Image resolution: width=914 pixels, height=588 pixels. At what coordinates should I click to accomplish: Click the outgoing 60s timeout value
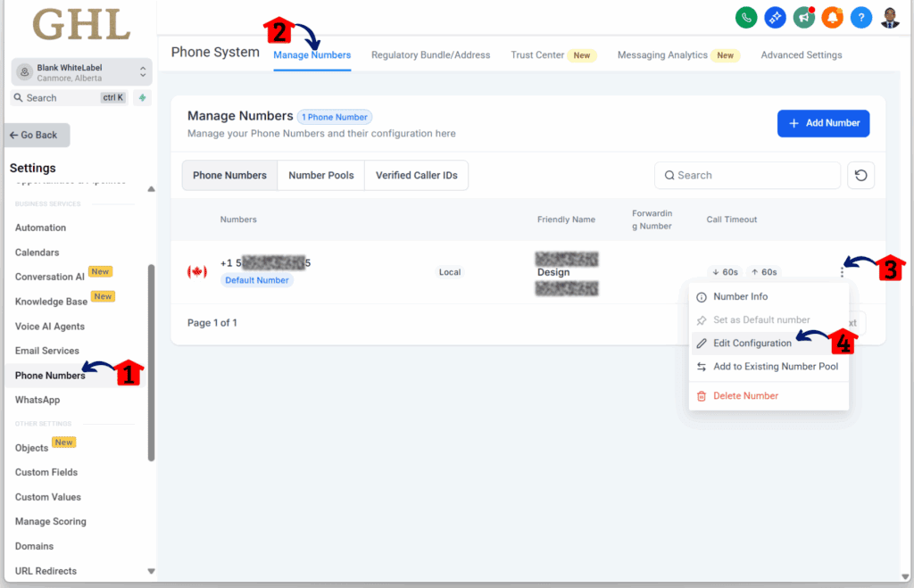[x=764, y=272]
